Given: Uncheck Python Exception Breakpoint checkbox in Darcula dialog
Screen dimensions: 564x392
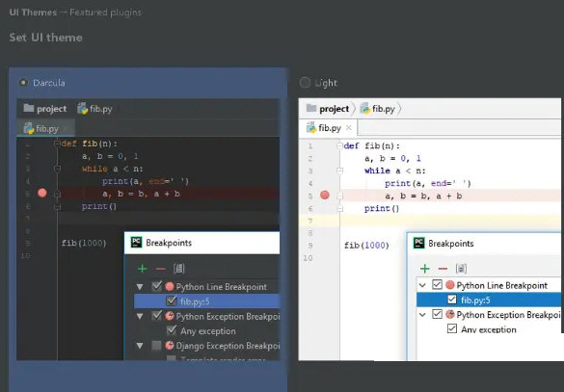Looking at the screenshot, I should pos(156,316).
